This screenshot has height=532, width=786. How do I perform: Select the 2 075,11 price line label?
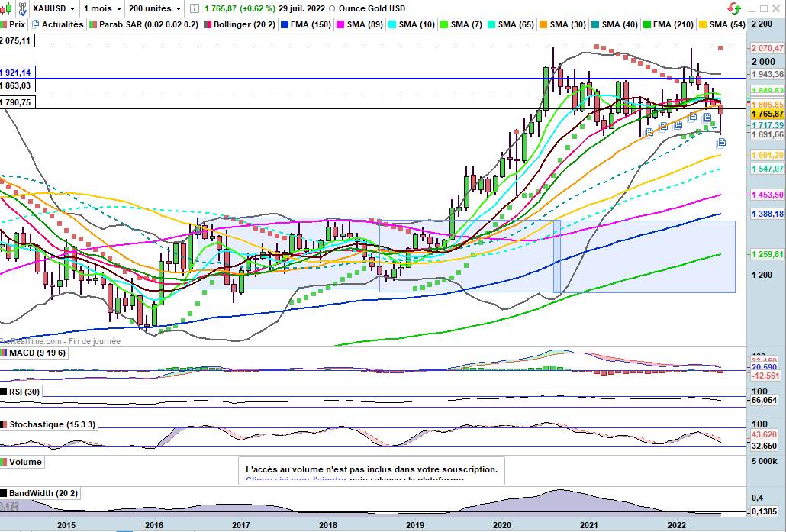17,40
